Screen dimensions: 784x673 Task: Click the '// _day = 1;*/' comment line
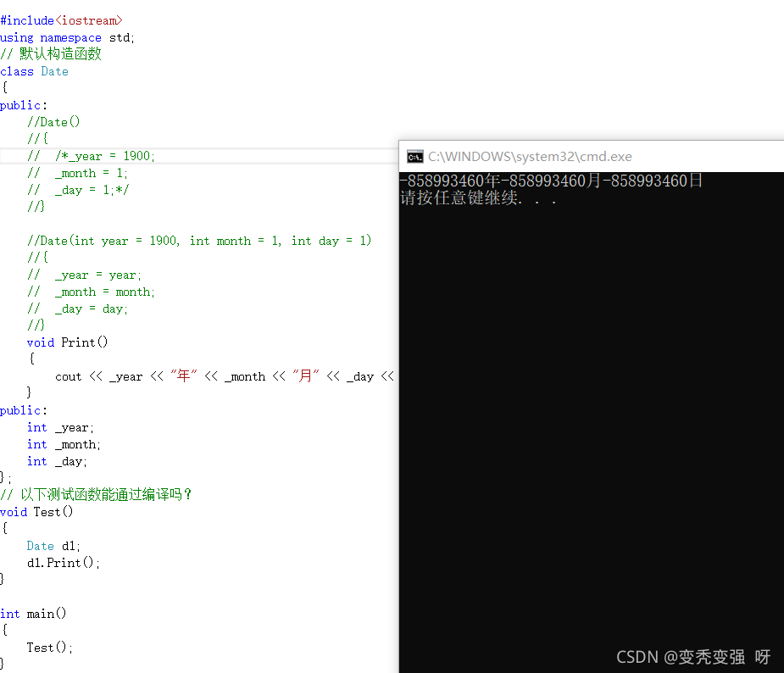coord(78,190)
